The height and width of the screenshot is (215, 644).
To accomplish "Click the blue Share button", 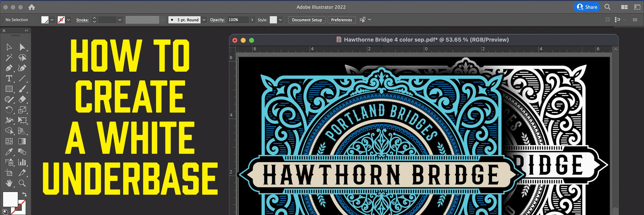I will 587,7.
